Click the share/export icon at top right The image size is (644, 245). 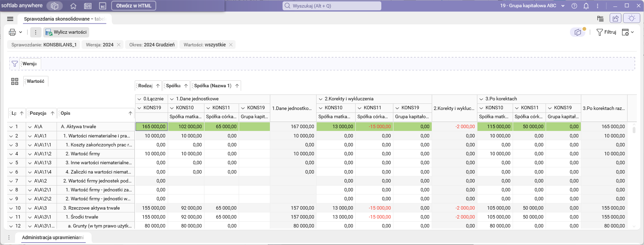point(616,19)
